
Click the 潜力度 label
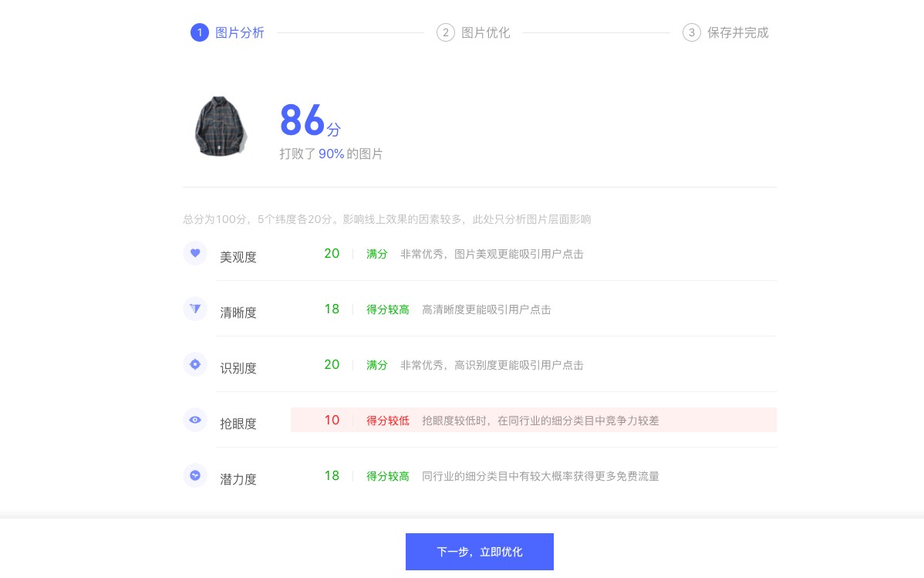click(238, 479)
